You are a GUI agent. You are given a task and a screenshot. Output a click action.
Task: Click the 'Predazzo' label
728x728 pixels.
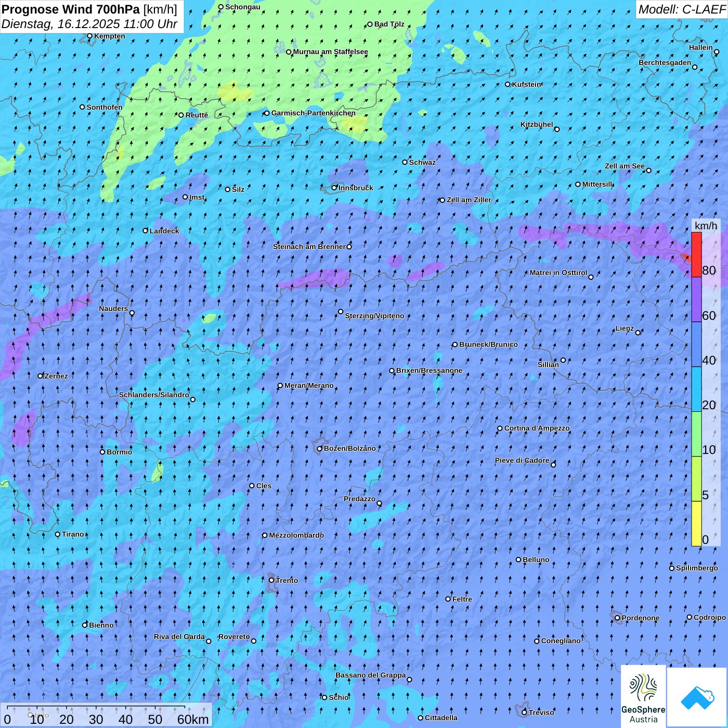pos(359,499)
